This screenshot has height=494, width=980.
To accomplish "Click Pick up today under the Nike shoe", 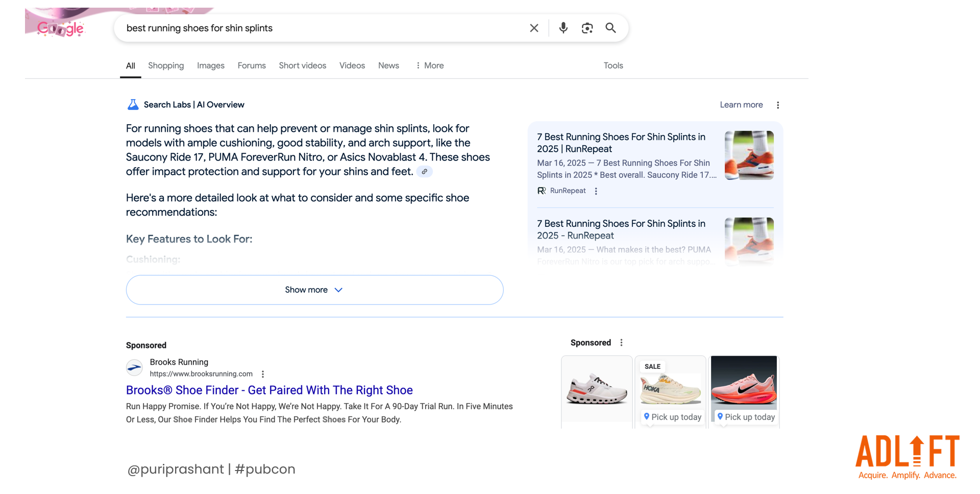I will (x=746, y=417).
